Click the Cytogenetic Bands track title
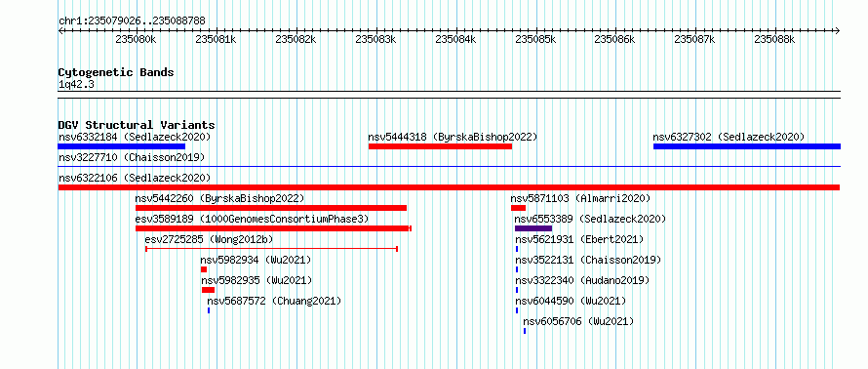 pyautogui.click(x=116, y=72)
